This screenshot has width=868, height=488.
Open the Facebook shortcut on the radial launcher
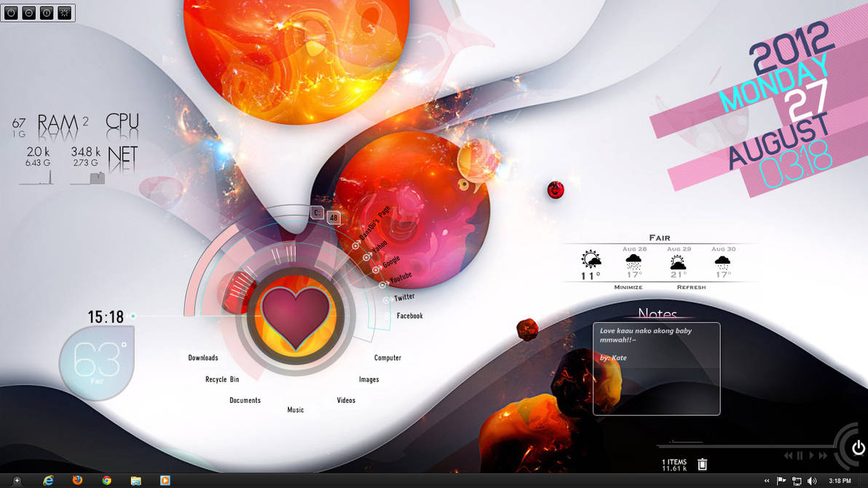tap(410, 315)
